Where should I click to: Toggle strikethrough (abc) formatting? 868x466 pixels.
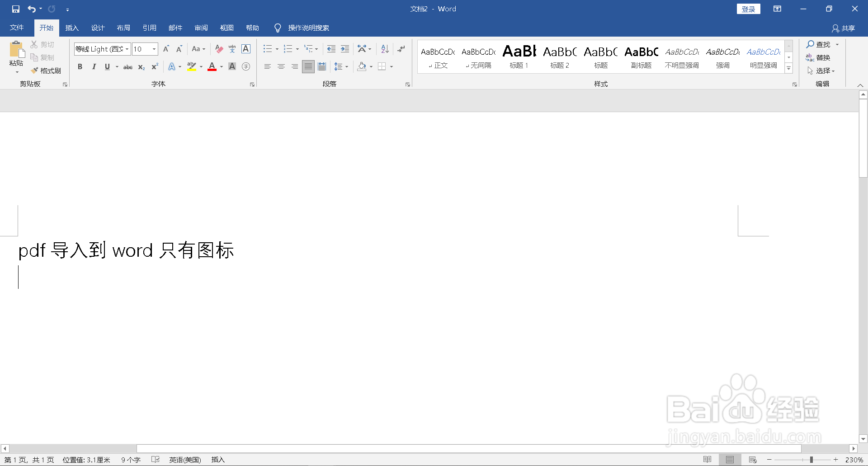(128, 66)
